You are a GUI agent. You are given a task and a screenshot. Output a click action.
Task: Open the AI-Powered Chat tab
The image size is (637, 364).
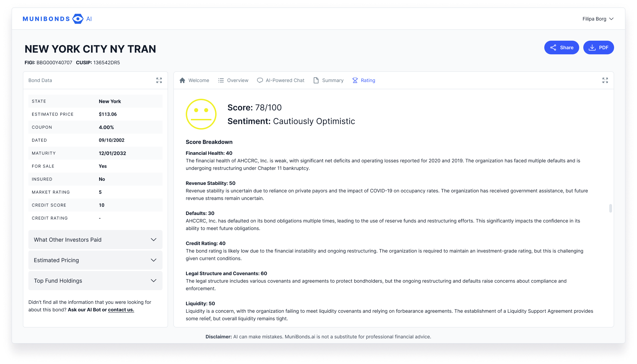click(281, 80)
